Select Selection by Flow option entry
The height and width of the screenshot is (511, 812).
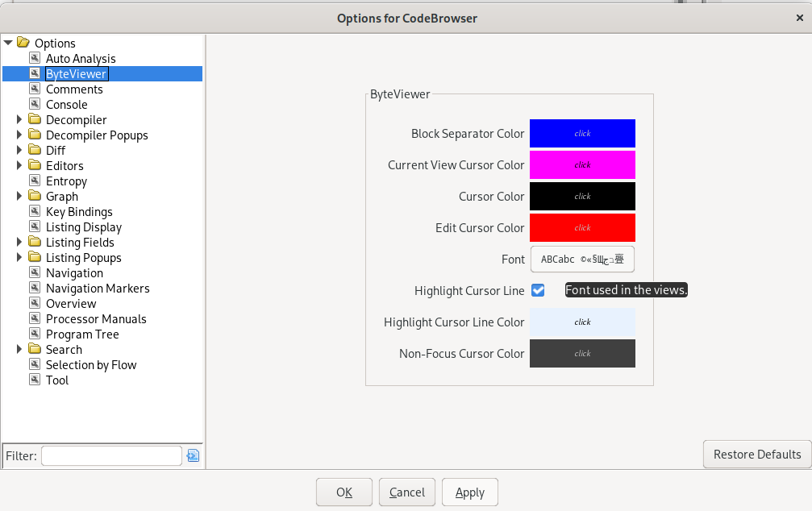coord(91,365)
